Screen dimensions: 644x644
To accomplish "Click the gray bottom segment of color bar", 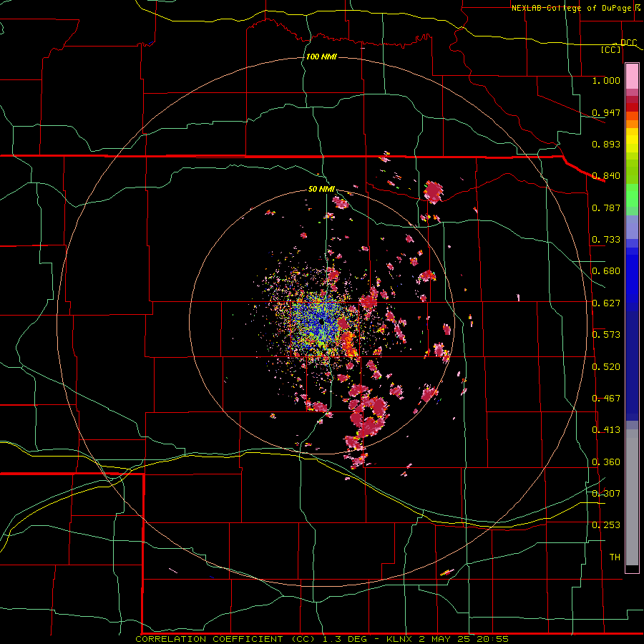I will [632, 497].
